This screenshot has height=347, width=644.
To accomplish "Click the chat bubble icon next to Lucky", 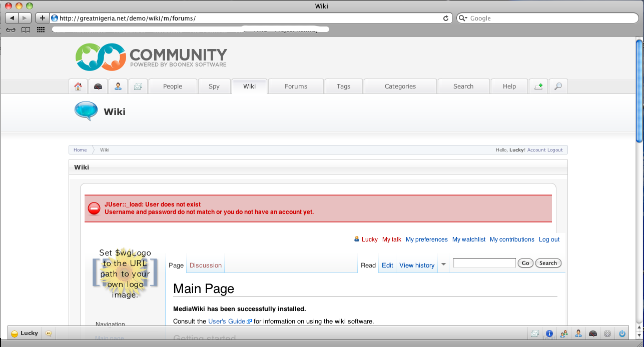I will tap(49, 333).
